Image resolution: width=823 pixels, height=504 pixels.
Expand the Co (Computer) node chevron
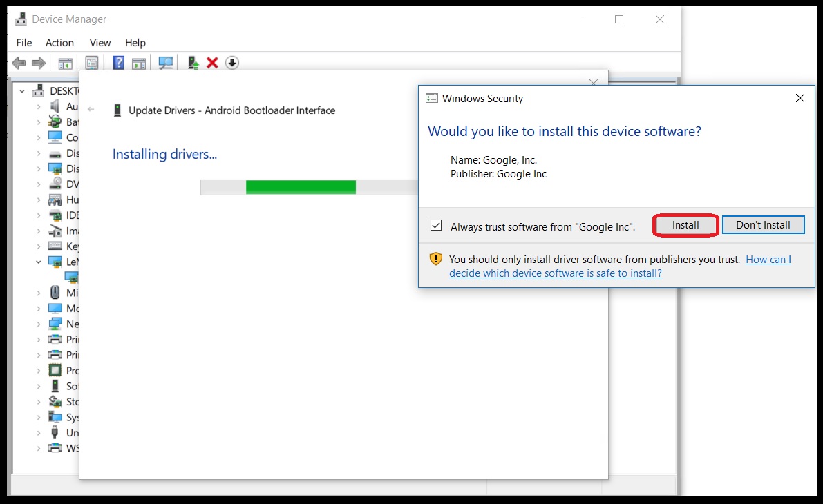38,138
